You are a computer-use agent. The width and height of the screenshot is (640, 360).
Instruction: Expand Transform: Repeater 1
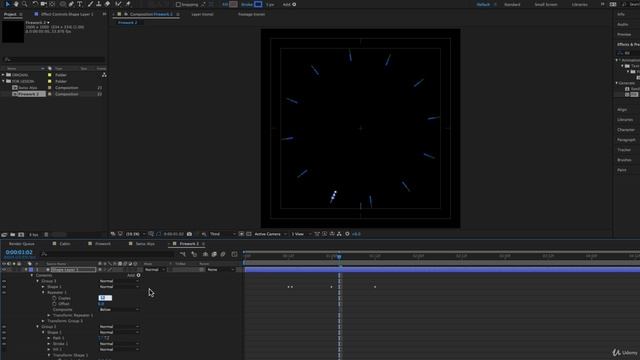click(49, 316)
